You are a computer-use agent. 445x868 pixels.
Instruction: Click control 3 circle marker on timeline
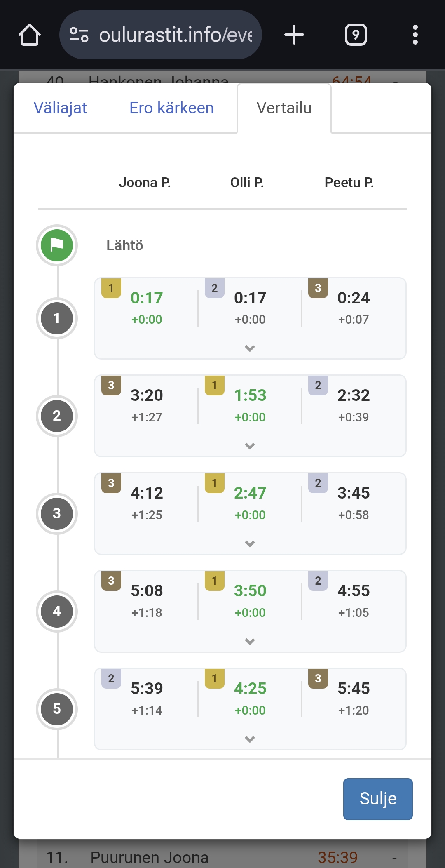pyautogui.click(x=57, y=513)
